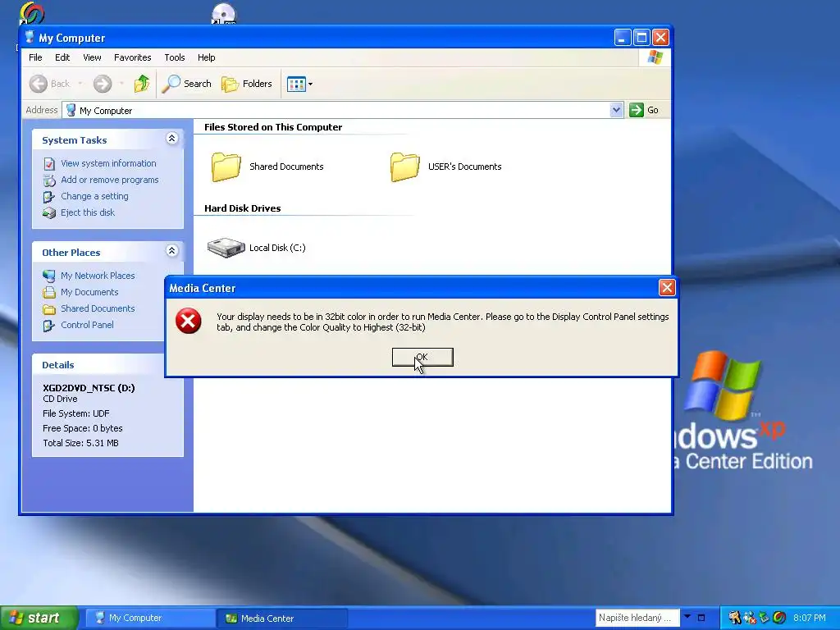Click the small square restore icon beside search box
Image resolution: width=840 pixels, height=630 pixels.
tap(701, 618)
